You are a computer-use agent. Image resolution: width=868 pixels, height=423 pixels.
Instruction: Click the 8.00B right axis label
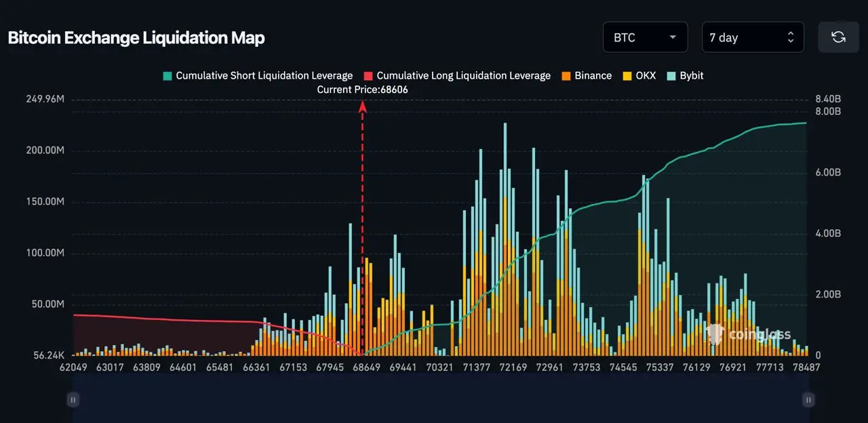(x=828, y=111)
